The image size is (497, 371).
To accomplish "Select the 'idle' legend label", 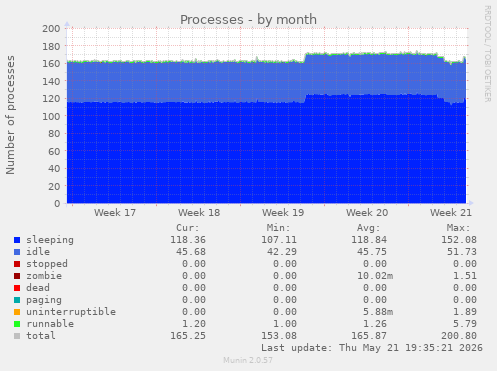I will tap(38, 252).
